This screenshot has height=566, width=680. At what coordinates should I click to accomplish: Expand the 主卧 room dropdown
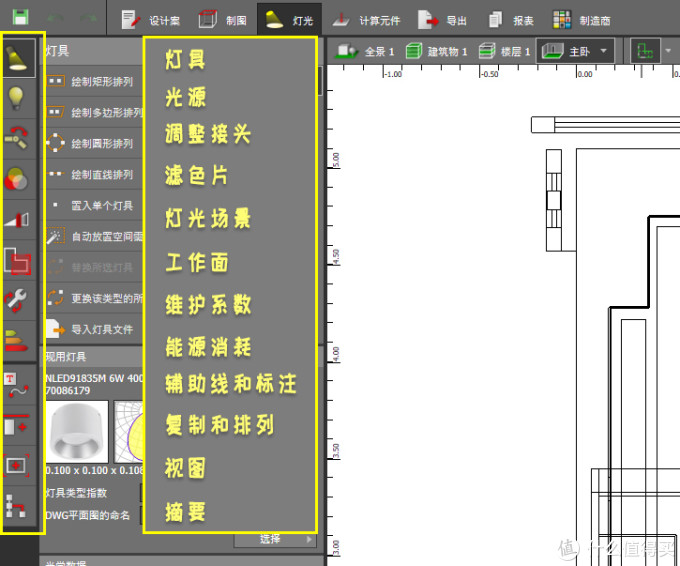point(576,51)
